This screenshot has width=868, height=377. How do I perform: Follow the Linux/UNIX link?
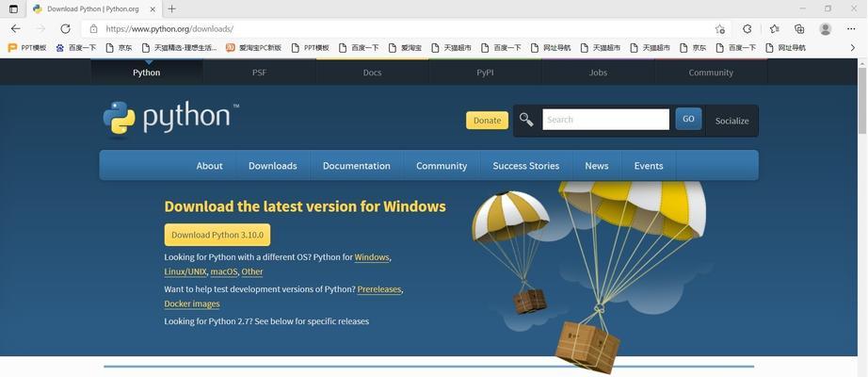tap(185, 271)
